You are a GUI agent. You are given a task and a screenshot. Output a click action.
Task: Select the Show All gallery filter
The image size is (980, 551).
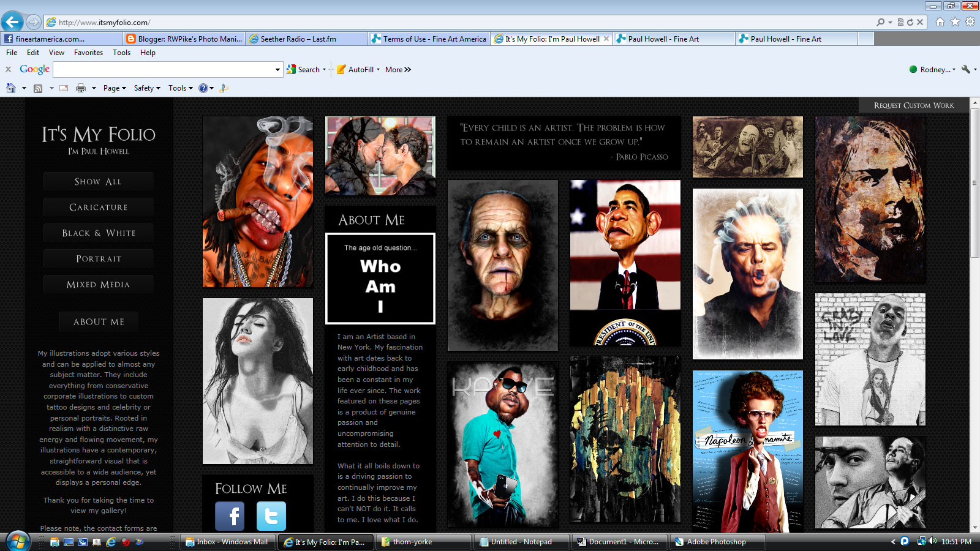99,182
